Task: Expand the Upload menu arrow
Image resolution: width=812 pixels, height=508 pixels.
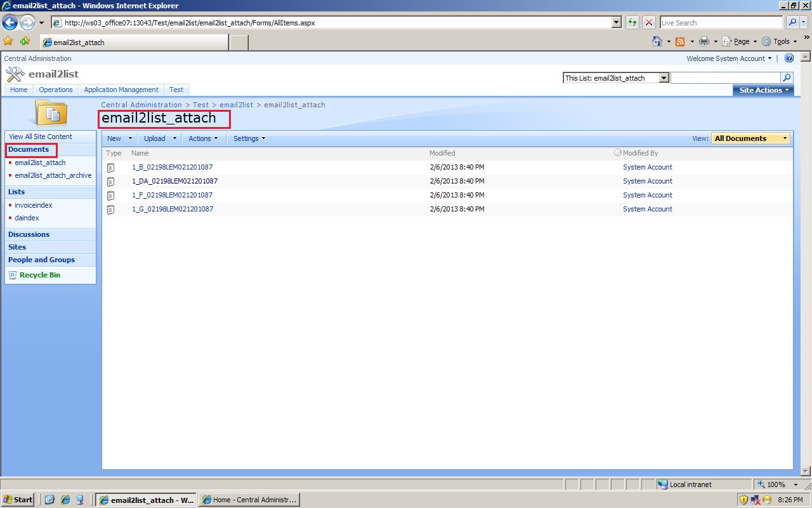Action: point(174,138)
